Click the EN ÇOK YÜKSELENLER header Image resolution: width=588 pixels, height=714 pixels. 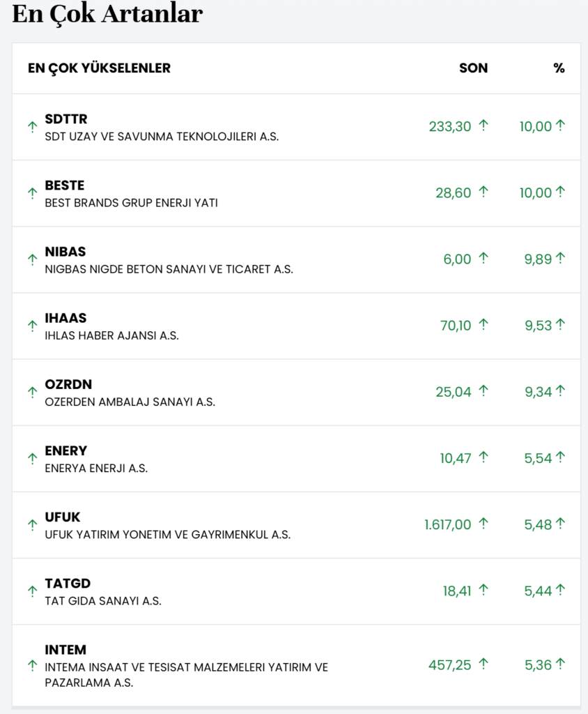click(x=99, y=68)
